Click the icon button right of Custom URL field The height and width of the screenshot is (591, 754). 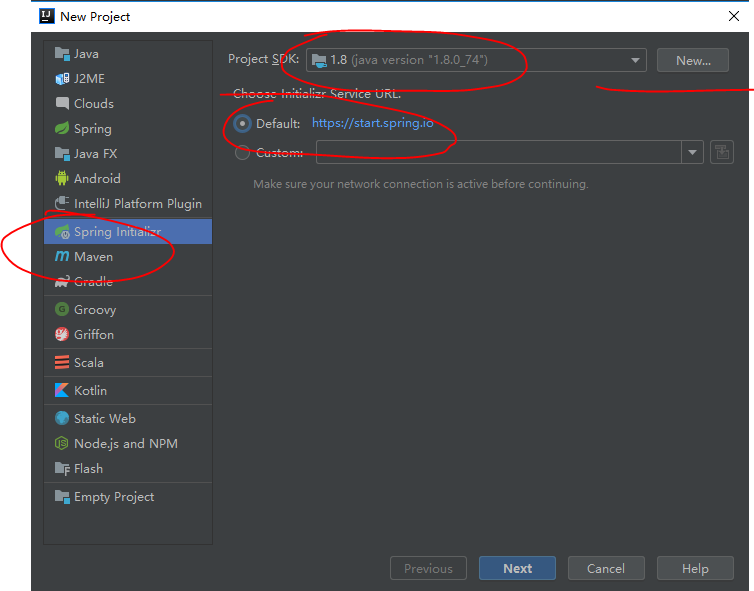click(722, 152)
